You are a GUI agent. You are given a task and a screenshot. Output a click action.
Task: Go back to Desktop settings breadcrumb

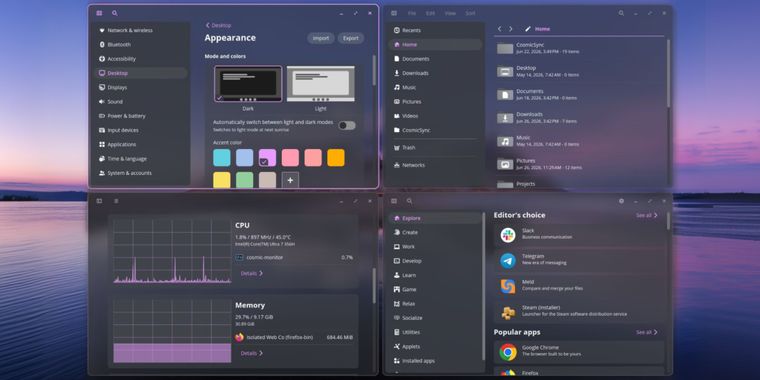point(218,25)
